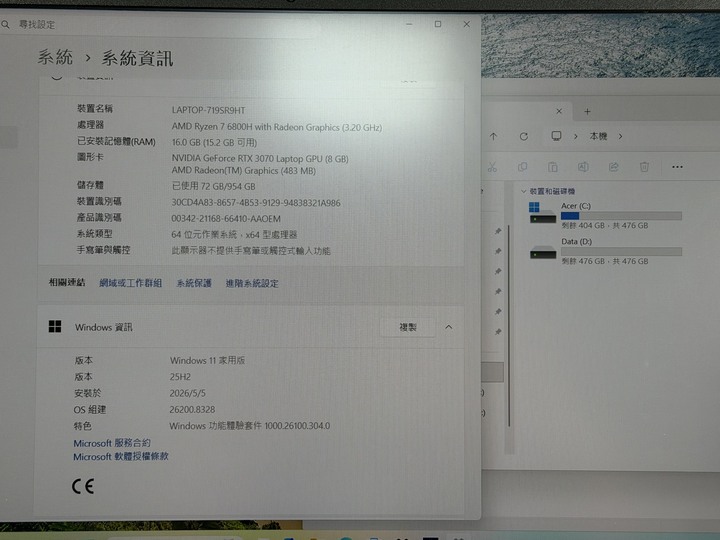
Task: Maximize the Settings window
Action: tap(438, 24)
